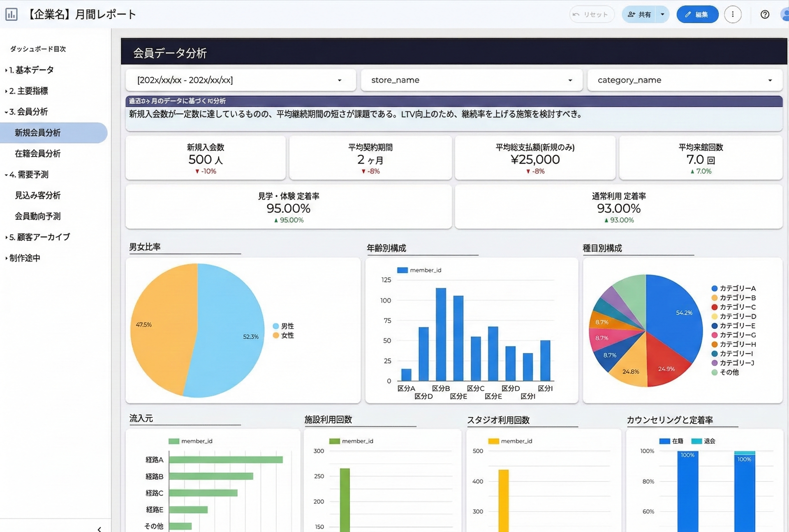Click the 平均契約期間 scorecard
This screenshot has height=532, width=789.
(x=370, y=158)
